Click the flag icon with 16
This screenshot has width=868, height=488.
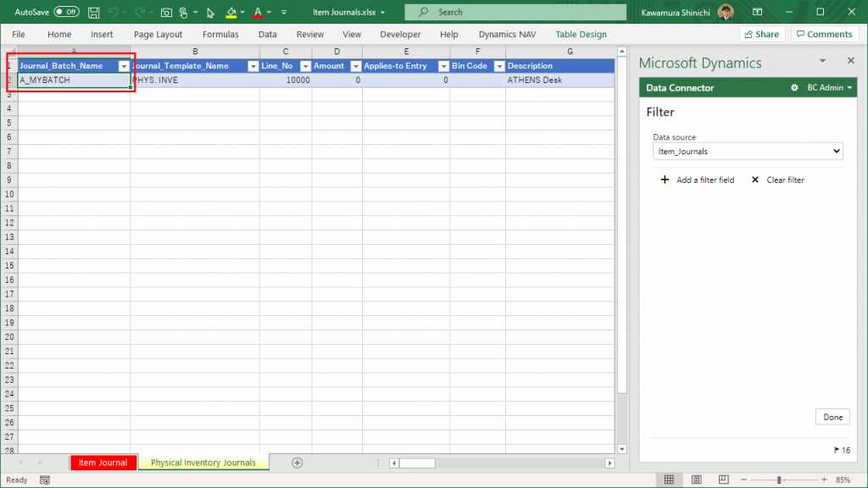pyautogui.click(x=842, y=451)
